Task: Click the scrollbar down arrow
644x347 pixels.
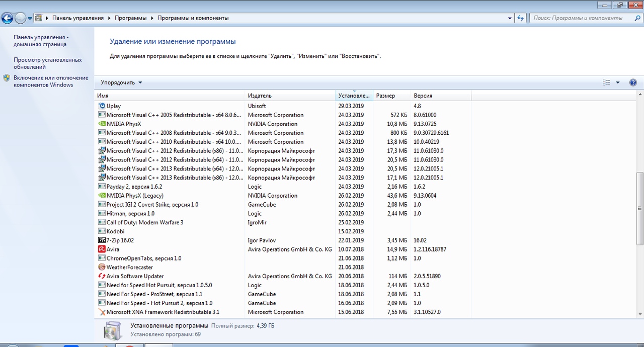Action: [640, 313]
